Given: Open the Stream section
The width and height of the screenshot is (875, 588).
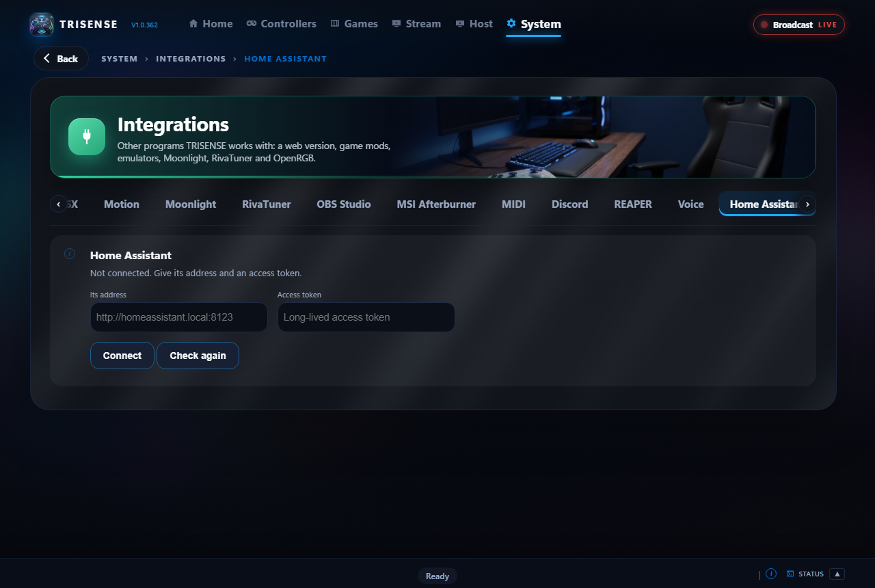Looking at the screenshot, I should tap(416, 24).
